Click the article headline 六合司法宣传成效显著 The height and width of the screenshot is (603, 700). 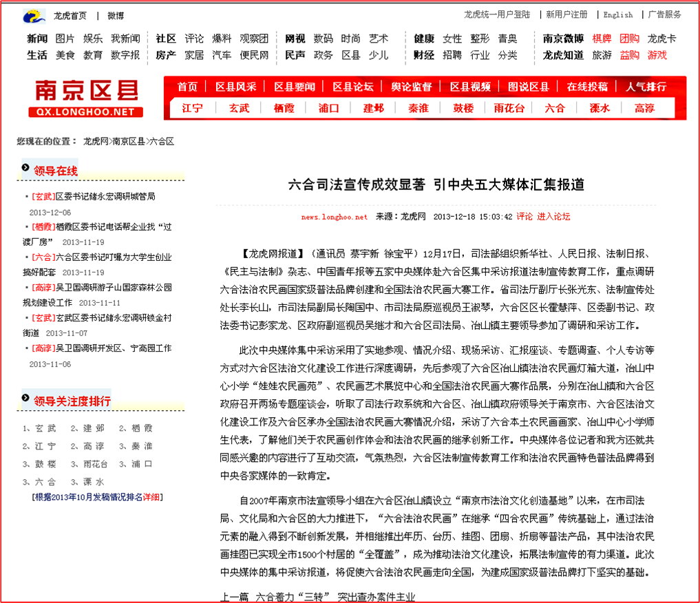436,184
